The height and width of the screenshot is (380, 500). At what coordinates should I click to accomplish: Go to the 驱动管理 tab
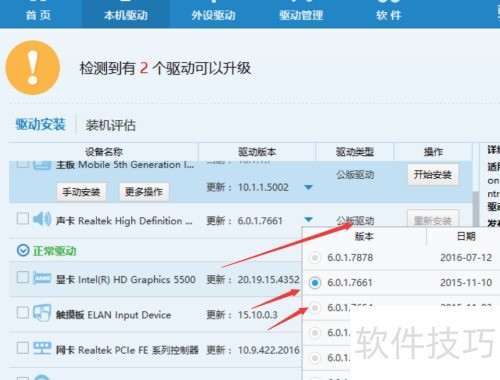pyautogui.click(x=301, y=15)
